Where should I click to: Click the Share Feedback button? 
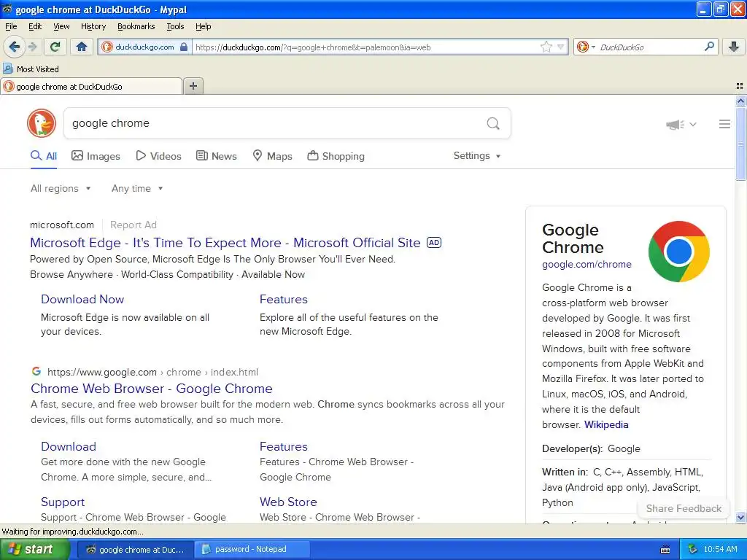pyautogui.click(x=683, y=508)
